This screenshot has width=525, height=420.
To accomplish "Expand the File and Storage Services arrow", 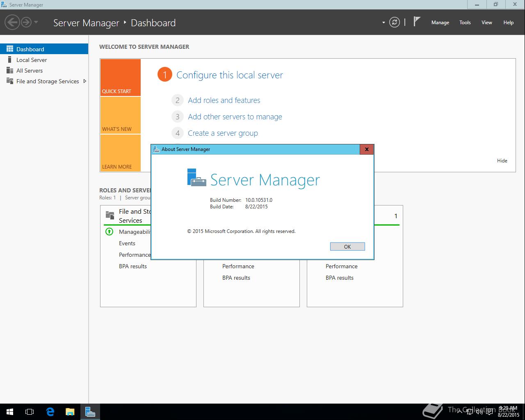I will (x=84, y=81).
